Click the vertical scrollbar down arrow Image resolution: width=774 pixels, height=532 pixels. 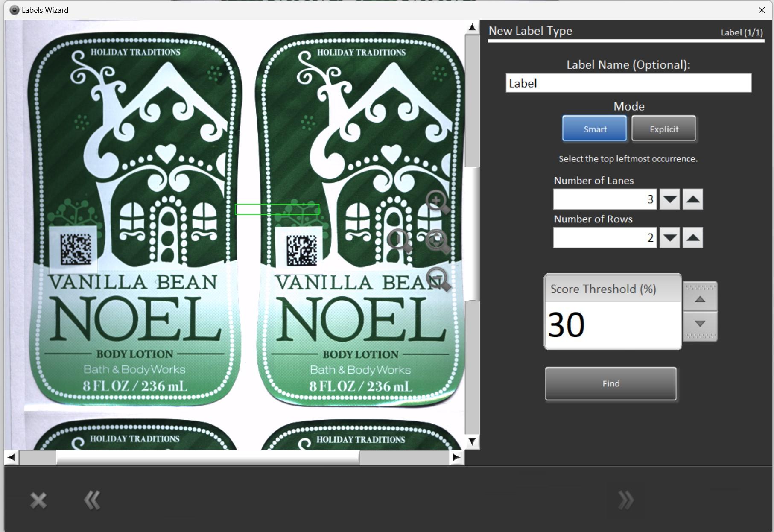(472, 442)
